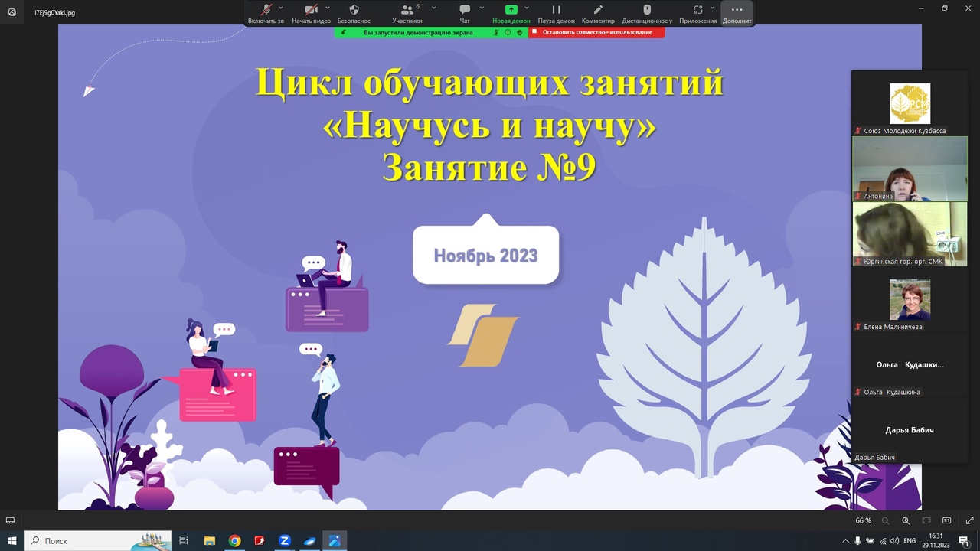The image size is (980, 551).
Task: Zoom out with the minus magnifier
Action: (x=884, y=520)
